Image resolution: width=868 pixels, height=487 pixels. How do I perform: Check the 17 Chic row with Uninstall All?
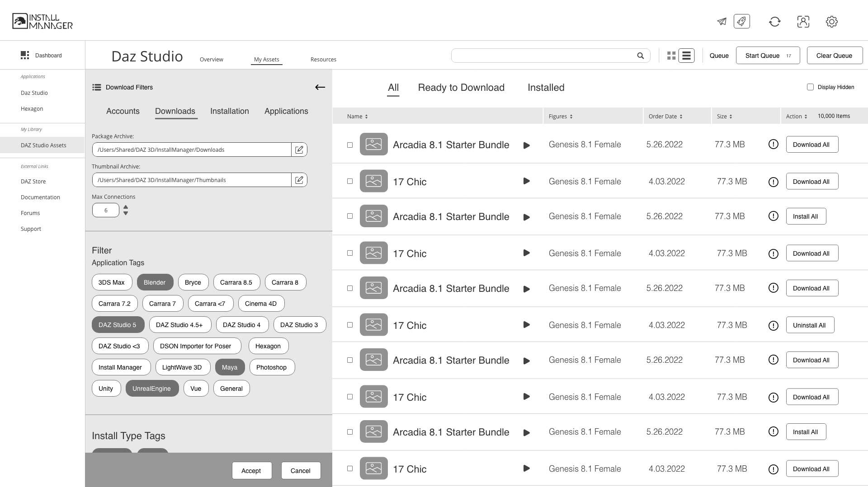pyautogui.click(x=350, y=325)
